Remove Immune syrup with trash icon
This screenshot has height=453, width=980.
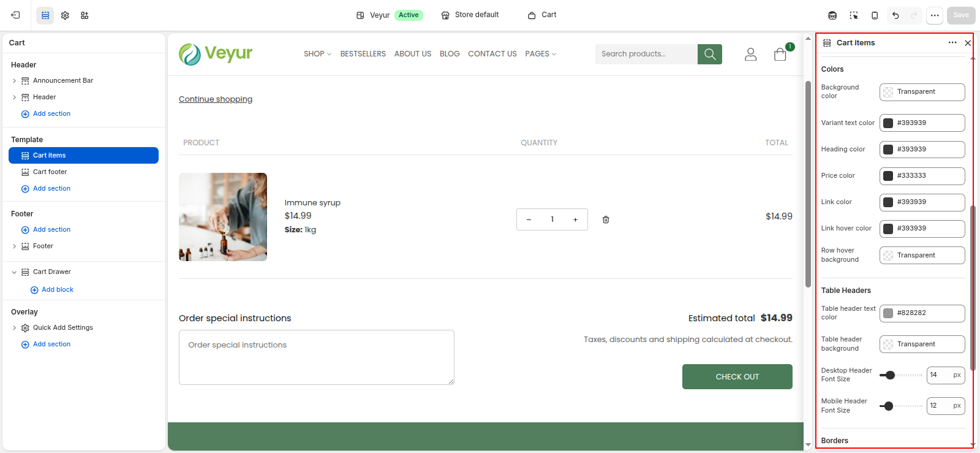[606, 219]
